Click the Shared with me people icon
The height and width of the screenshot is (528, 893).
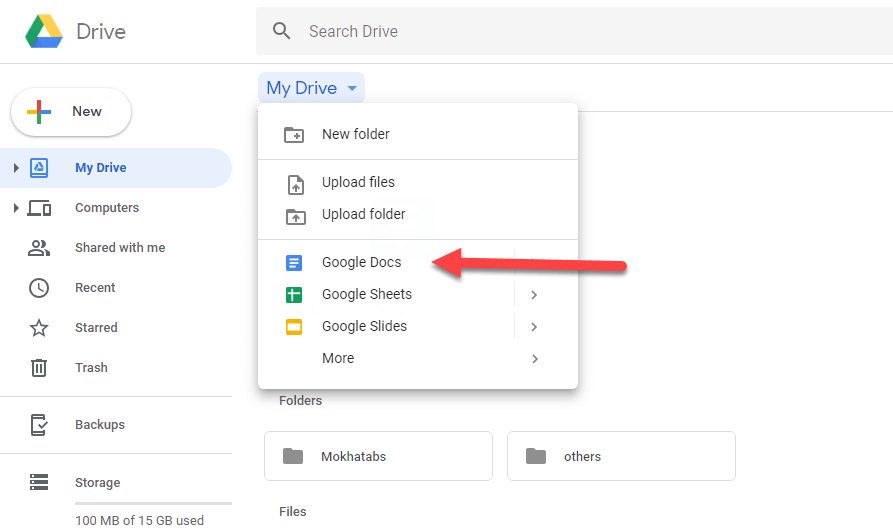(39, 248)
